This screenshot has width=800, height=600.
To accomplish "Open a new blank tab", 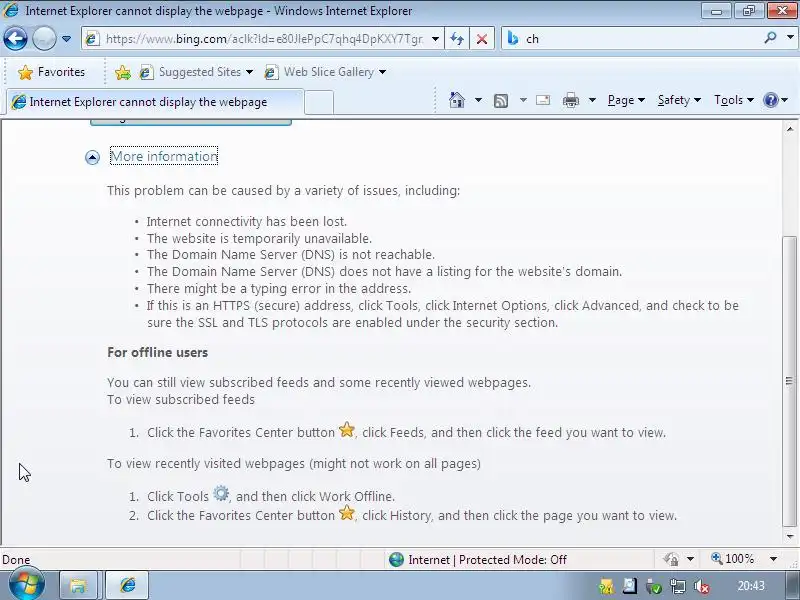I will (x=319, y=102).
